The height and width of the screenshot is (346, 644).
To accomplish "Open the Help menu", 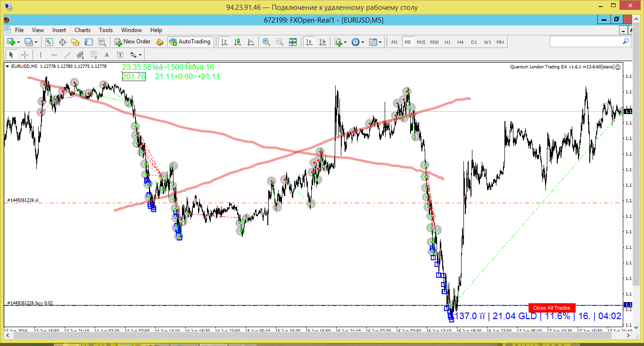I will click(157, 30).
